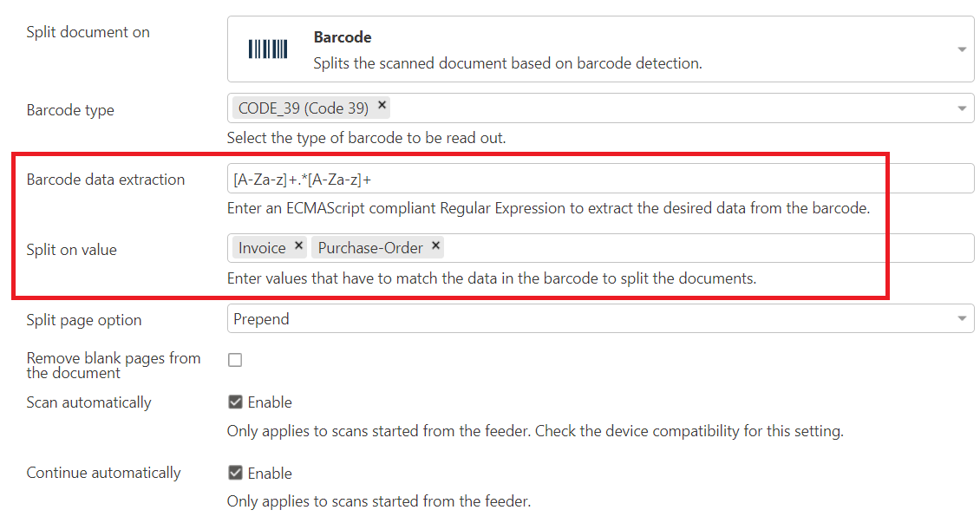Uncheck the Continue automatically checkbox
The image size is (980, 523).
pos(235,473)
